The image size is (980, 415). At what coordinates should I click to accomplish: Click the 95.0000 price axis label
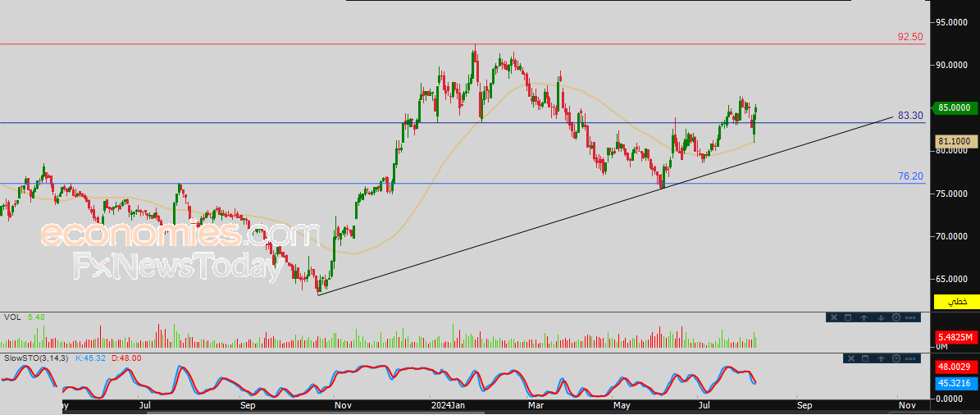(x=952, y=22)
